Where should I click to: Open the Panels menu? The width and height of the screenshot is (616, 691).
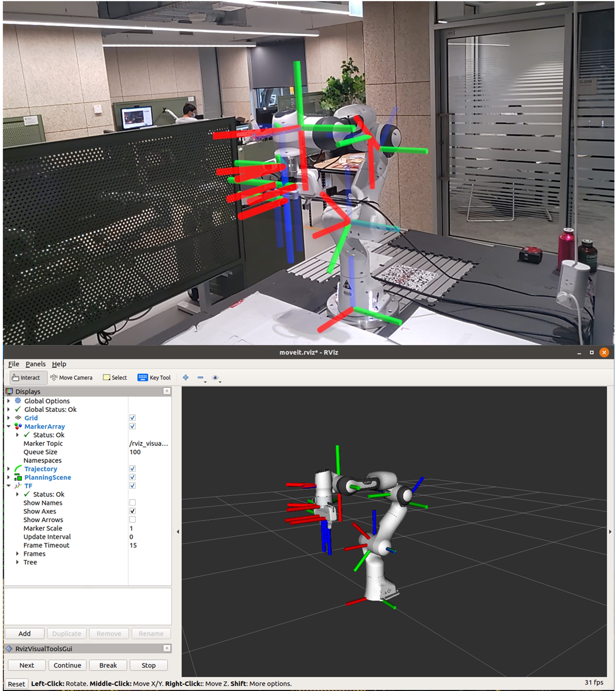click(36, 364)
